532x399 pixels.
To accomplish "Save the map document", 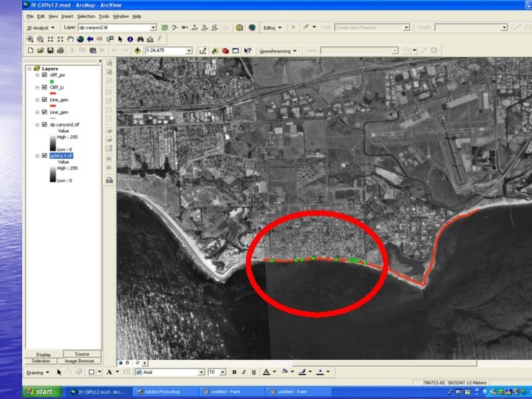I will point(50,50).
